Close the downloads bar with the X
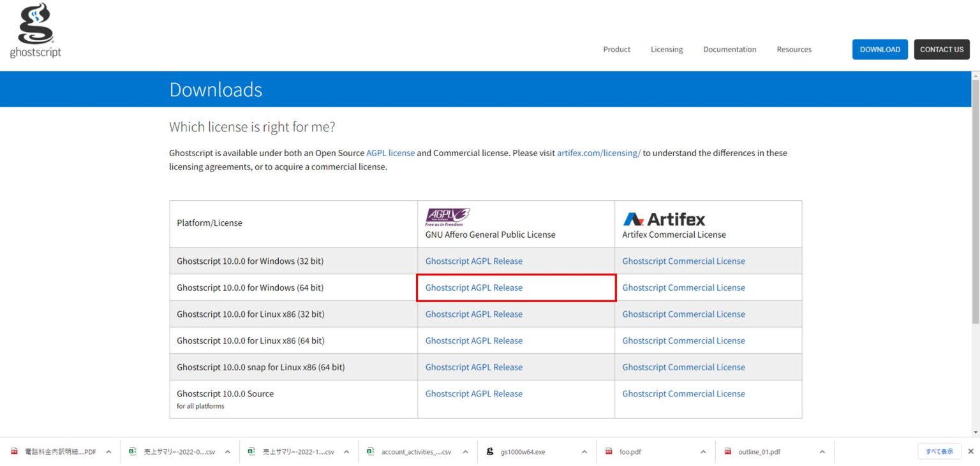980x466 pixels. 971,451
